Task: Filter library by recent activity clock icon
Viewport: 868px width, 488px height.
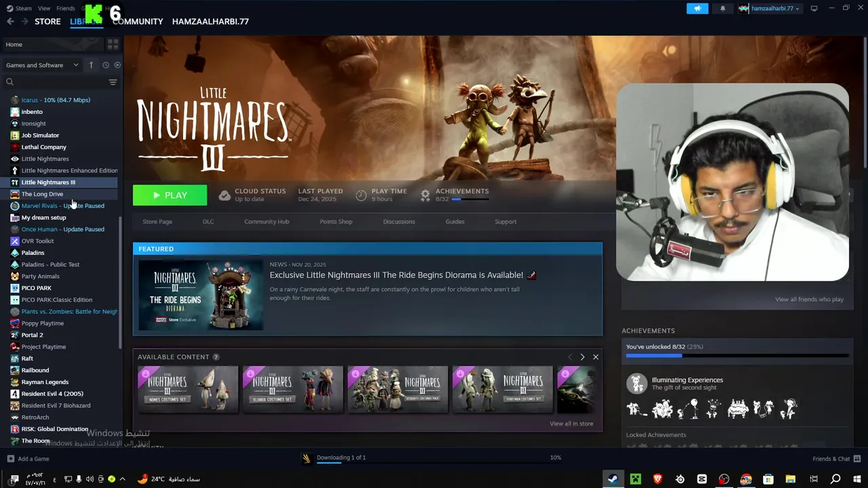Action: (x=106, y=65)
